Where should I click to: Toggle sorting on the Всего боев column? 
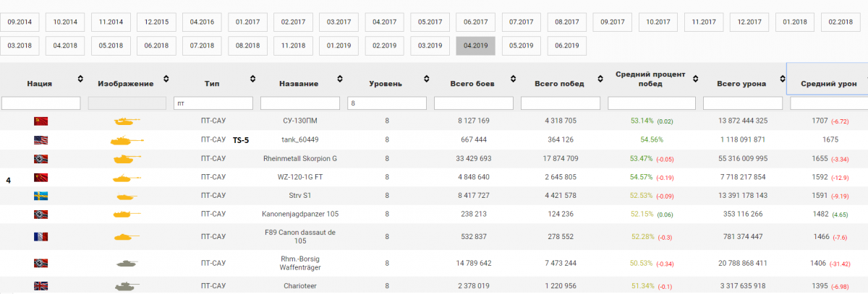click(x=513, y=79)
